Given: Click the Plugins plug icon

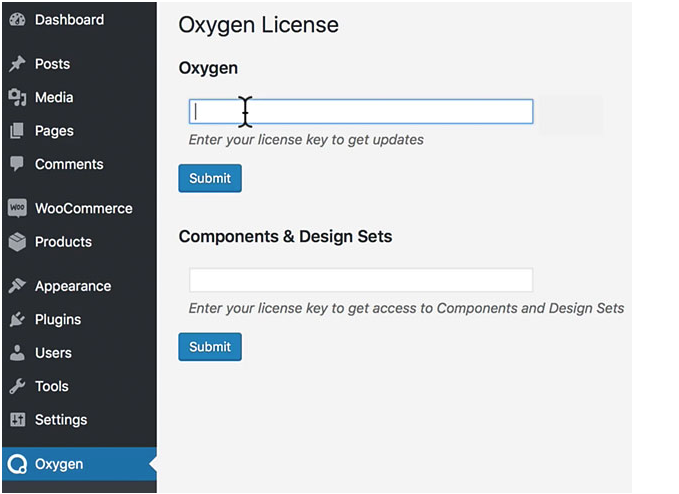Looking at the screenshot, I should point(17,319).
